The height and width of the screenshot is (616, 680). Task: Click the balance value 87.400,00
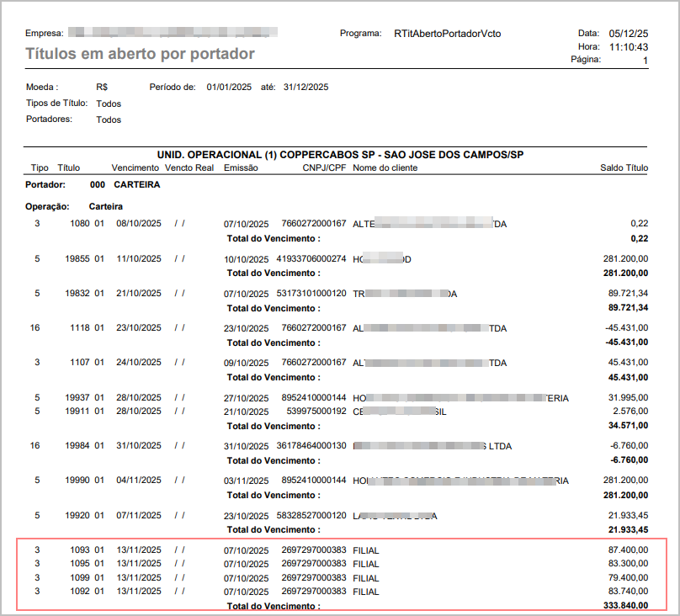[626, 550]
